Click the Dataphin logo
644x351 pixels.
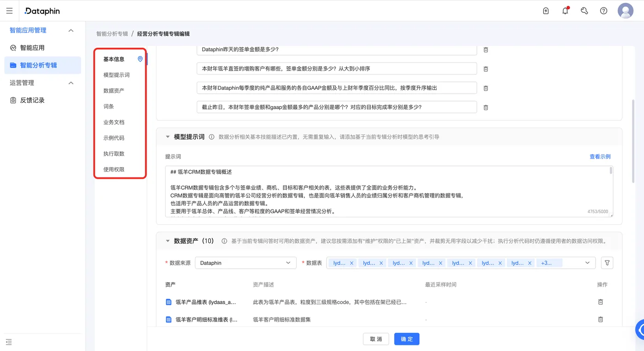click(42, 11)
